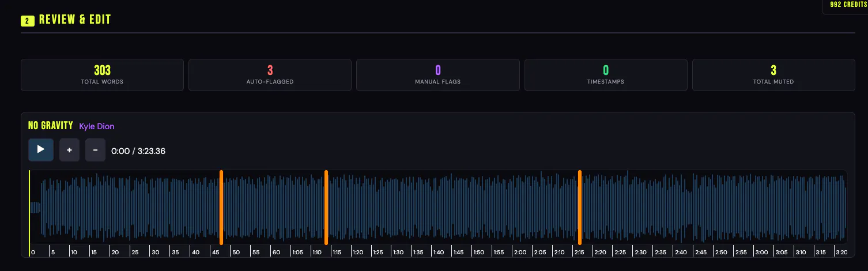The width and height of the screenshot is (868, 271).
Task: Open the Timestamps stat card
Action: 606,75
